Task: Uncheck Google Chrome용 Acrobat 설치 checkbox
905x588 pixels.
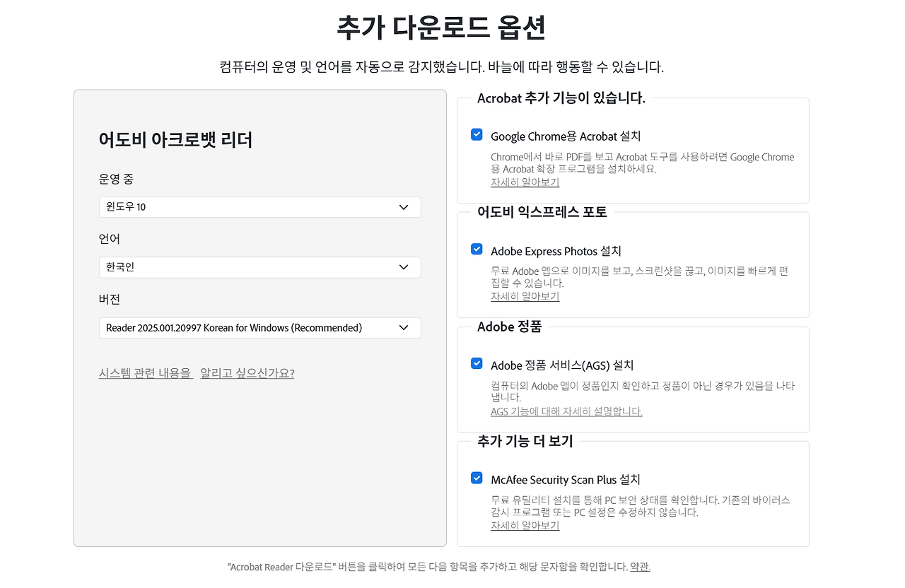Action: click(x=477, y=134)
